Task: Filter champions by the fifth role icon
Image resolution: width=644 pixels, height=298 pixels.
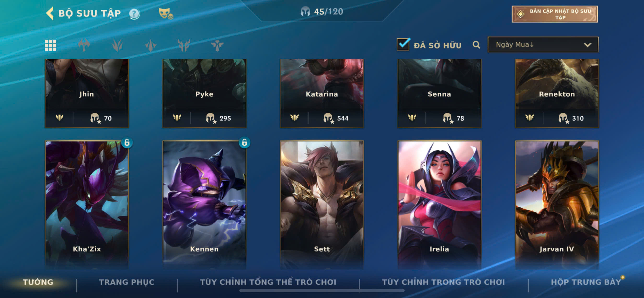Action: point(217,45)
